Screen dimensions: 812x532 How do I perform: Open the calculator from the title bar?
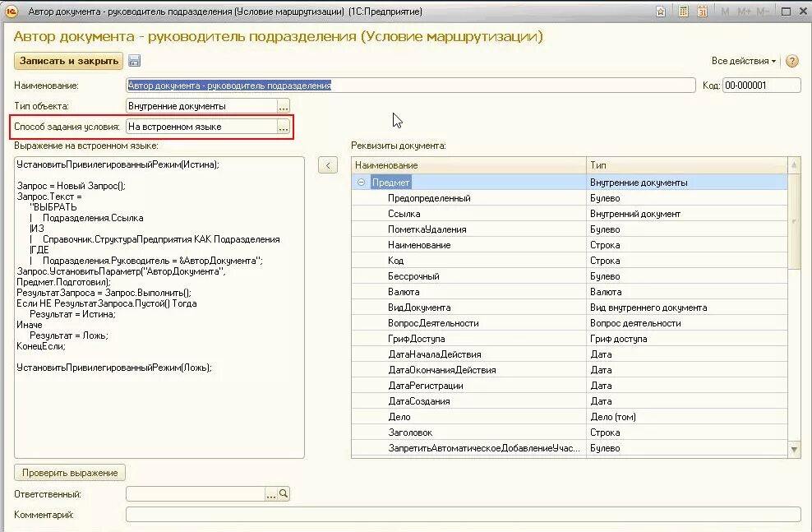coord(683,11)
